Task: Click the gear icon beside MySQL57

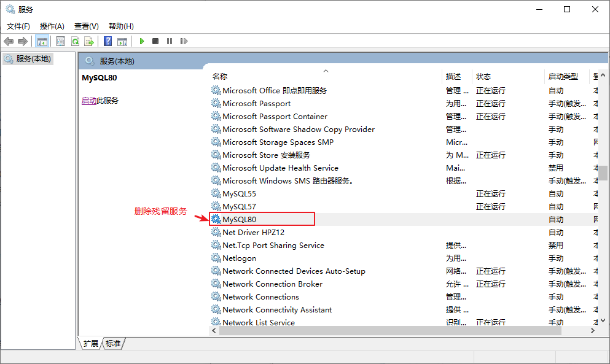Action: click(216, 206)
